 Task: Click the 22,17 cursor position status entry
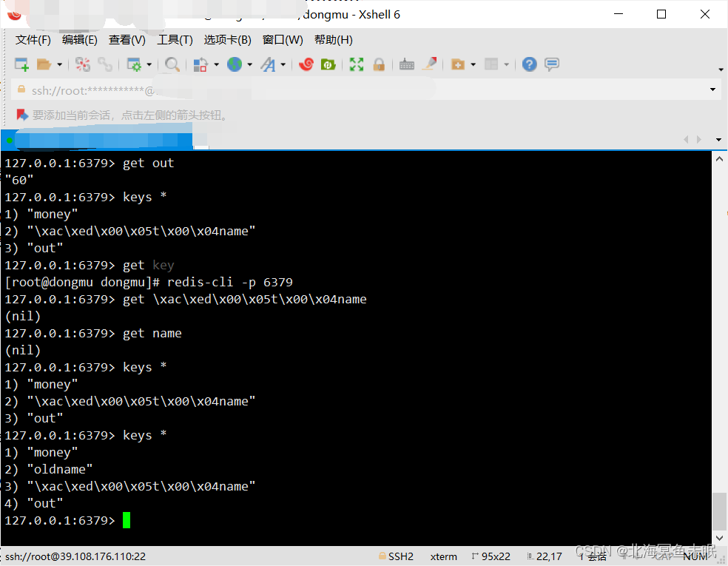click(545, 556)
